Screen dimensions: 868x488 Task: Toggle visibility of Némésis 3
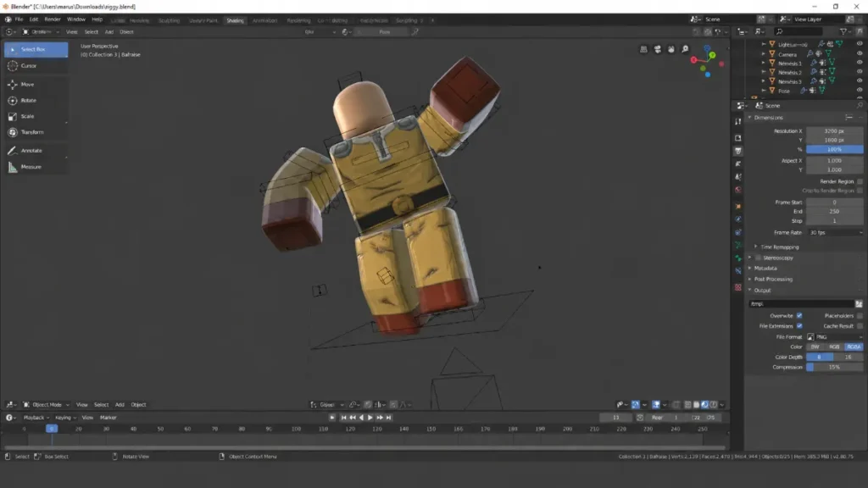(860, 80)
